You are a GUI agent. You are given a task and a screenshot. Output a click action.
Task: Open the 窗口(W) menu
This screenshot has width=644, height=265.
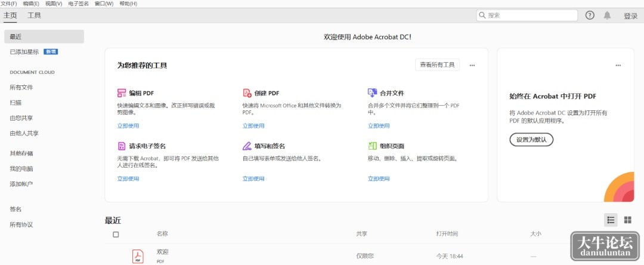click(x=104, y=4)
